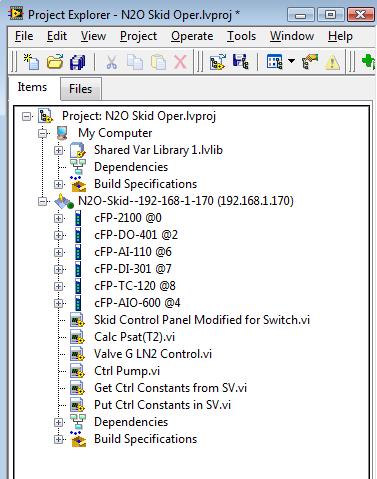
Task: Click the cFP-2100 @0 module icon
Action: [78, 218]
